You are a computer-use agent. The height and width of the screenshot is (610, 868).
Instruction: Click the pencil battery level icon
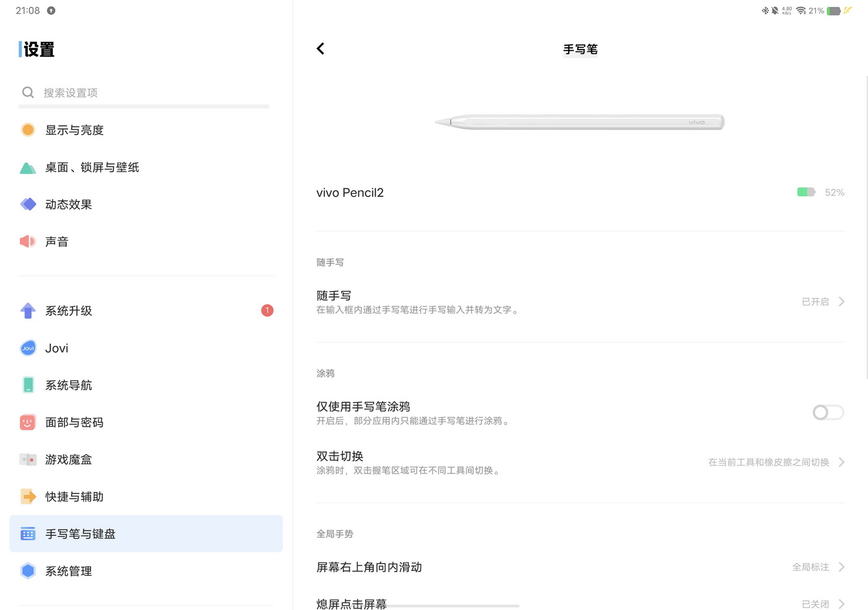point(806,192)
